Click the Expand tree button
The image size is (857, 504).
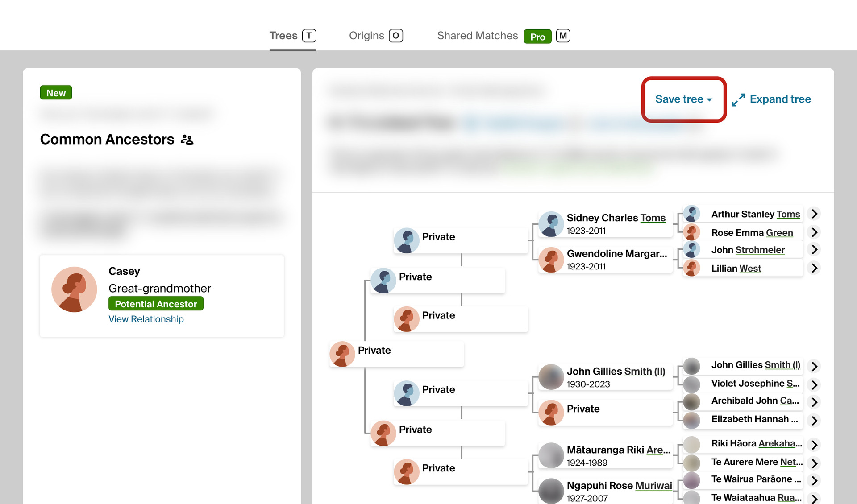(772, 99)
